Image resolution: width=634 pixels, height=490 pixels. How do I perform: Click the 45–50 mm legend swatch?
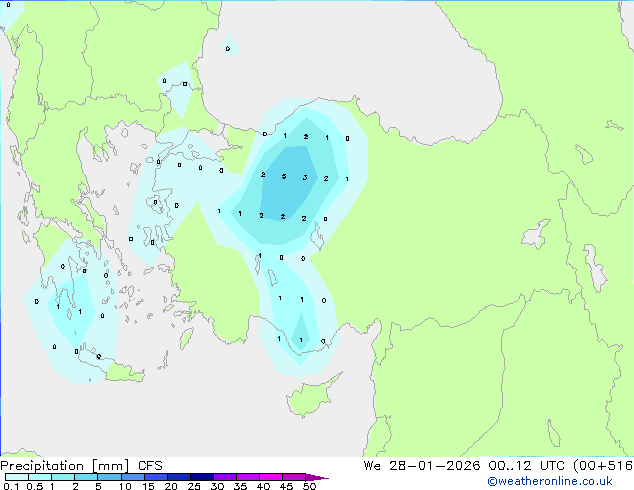click(294, 477)
